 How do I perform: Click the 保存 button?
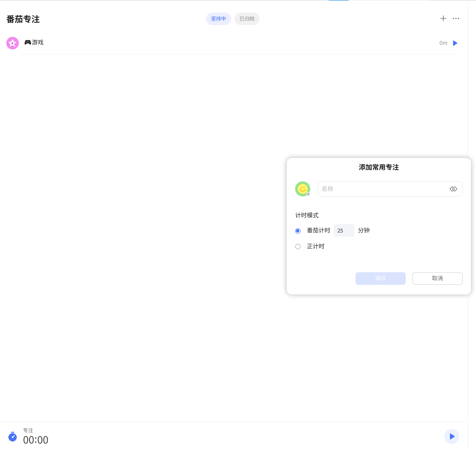(380, 279)
